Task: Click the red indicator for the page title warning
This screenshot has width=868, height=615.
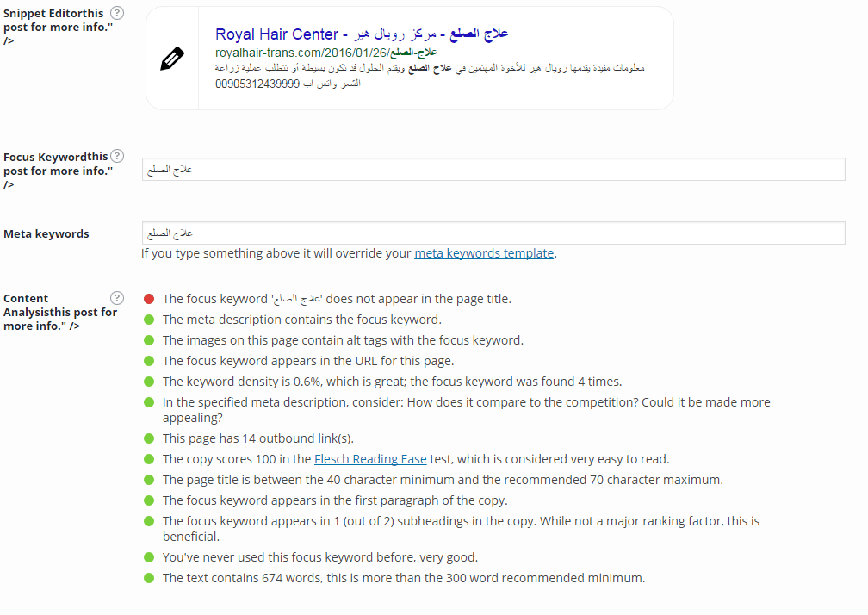Action: [x=149, y=299]
